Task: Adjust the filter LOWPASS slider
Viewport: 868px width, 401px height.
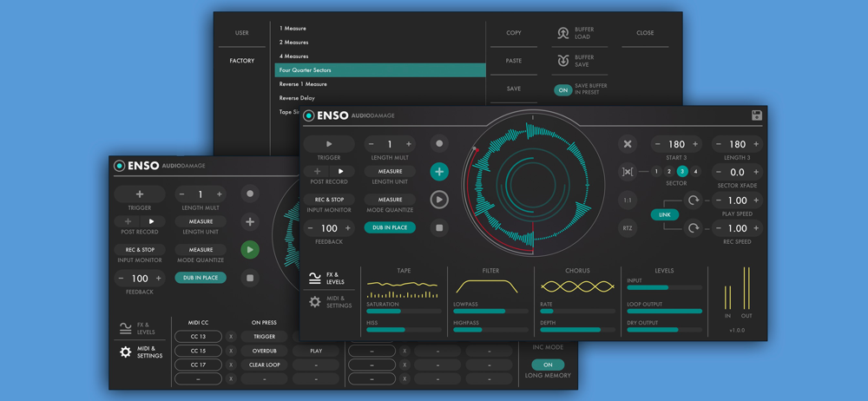Action: 490,312
